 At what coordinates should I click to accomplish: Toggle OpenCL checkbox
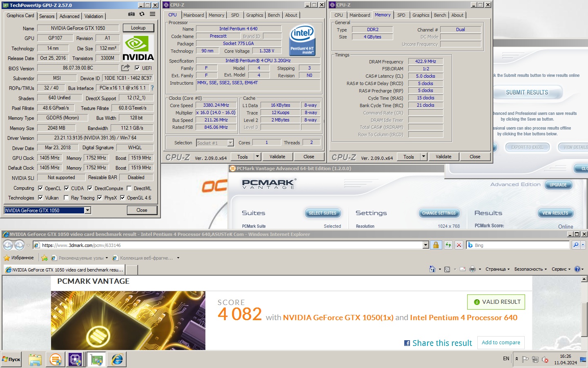[40, 188]
